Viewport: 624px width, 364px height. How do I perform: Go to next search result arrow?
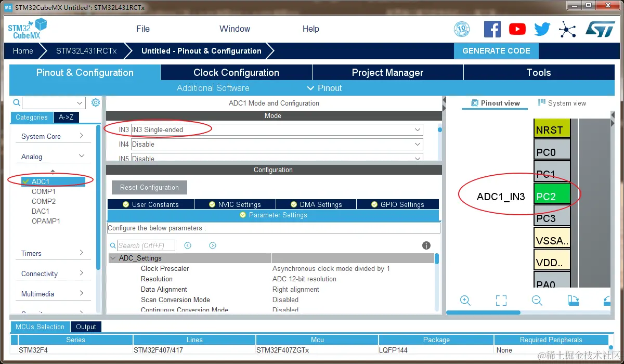[213, 245]
